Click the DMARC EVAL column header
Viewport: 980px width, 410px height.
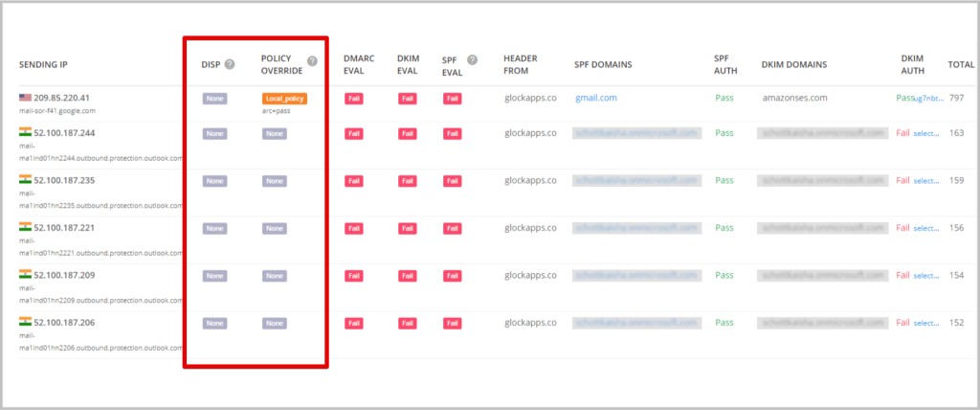coord(359,64)
